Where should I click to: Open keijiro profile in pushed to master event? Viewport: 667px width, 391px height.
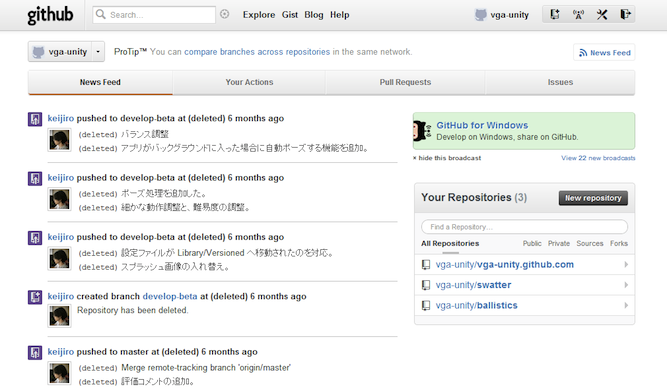coord(61,352)
